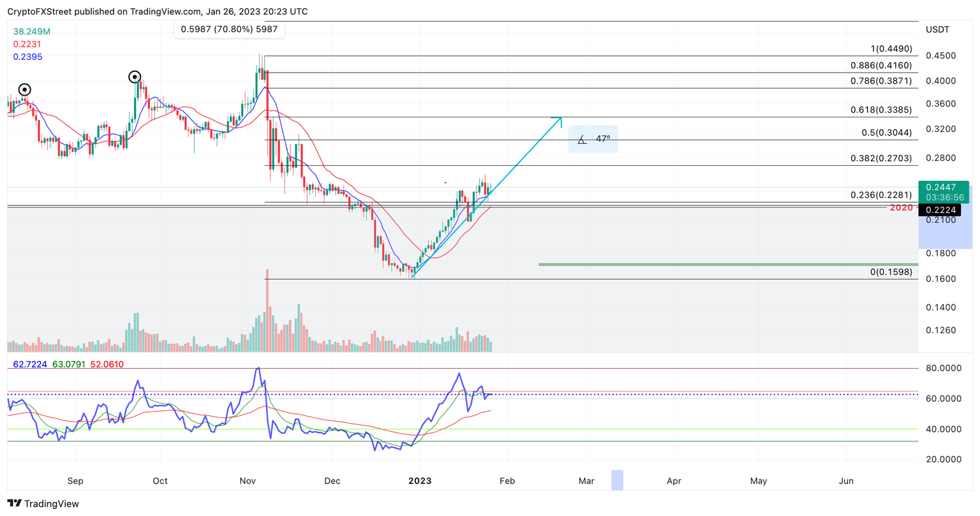Click the green current price label 0.2447

[x=940, y=187]
